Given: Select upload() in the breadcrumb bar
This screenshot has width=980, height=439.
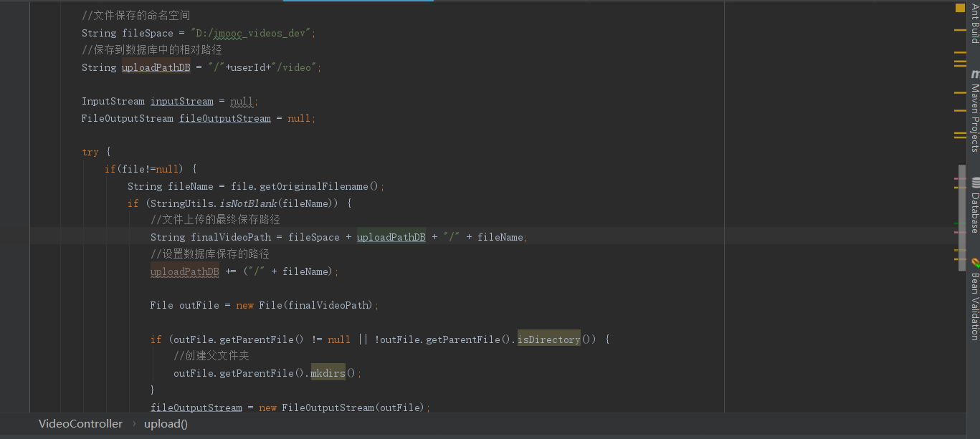Looking at the screenshot, I should pyautogui.click(x=166, y=424).
